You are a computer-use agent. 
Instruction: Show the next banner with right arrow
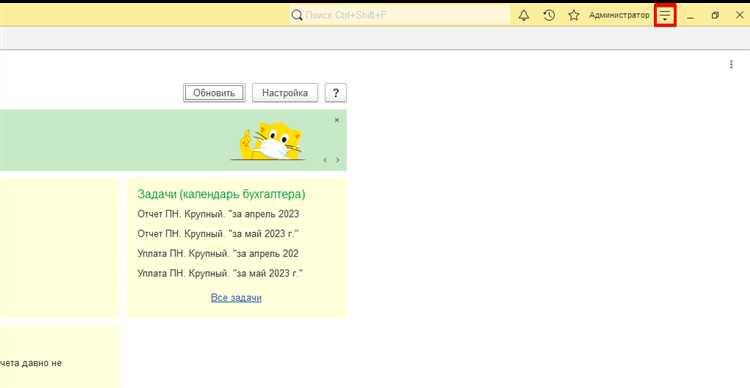pos(338,160)
